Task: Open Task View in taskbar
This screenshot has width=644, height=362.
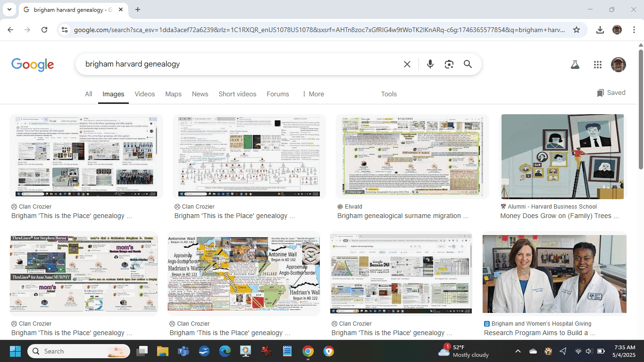Action: (142, 351)
